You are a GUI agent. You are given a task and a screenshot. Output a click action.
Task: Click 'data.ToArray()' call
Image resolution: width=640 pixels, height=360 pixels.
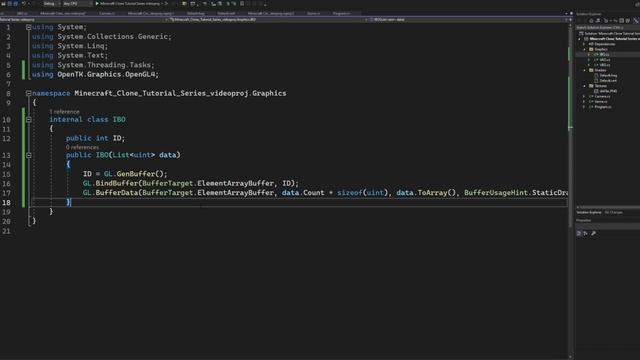426,193
